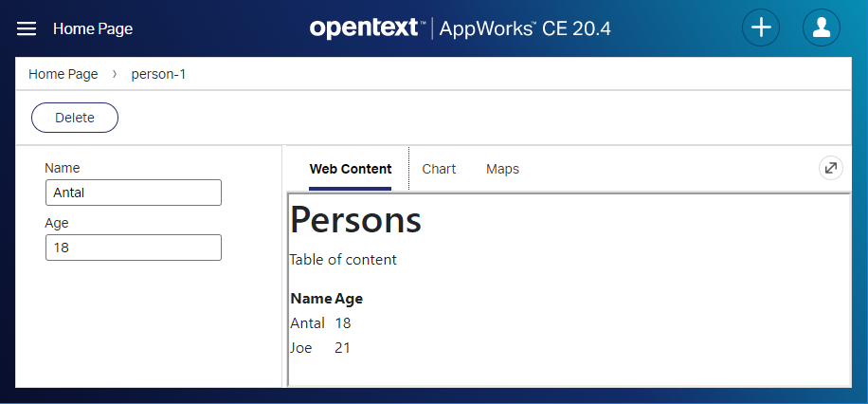Click the Delete button

(75, 118)
